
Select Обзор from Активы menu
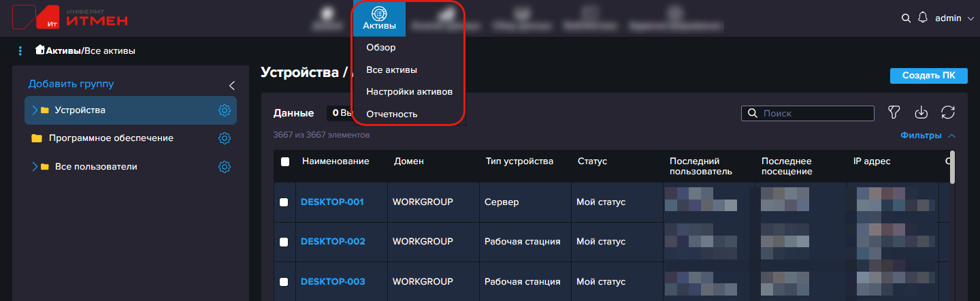[x=380, y=48]
